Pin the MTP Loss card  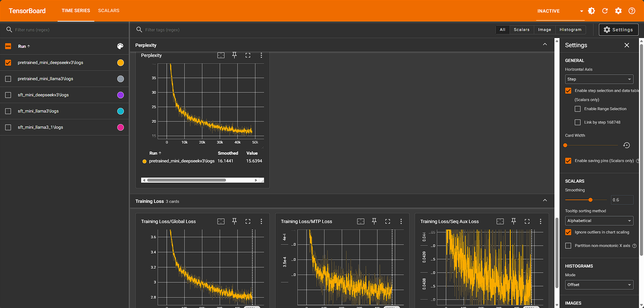374,221
